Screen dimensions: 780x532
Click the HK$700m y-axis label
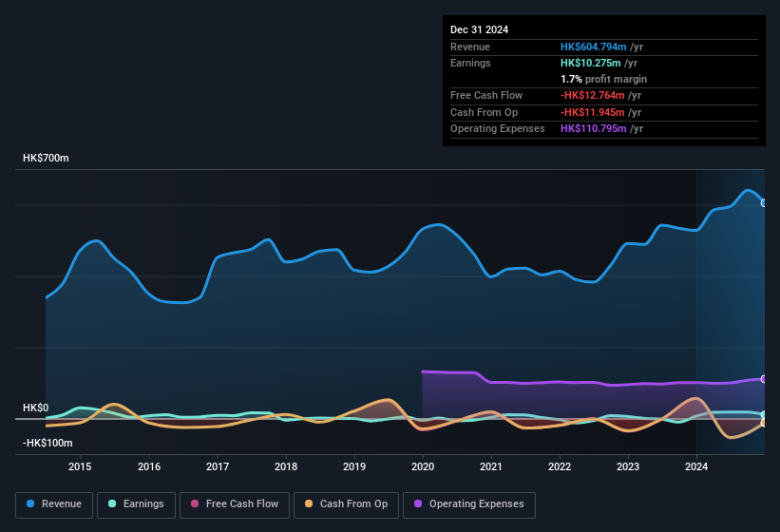tap(46, 158)
